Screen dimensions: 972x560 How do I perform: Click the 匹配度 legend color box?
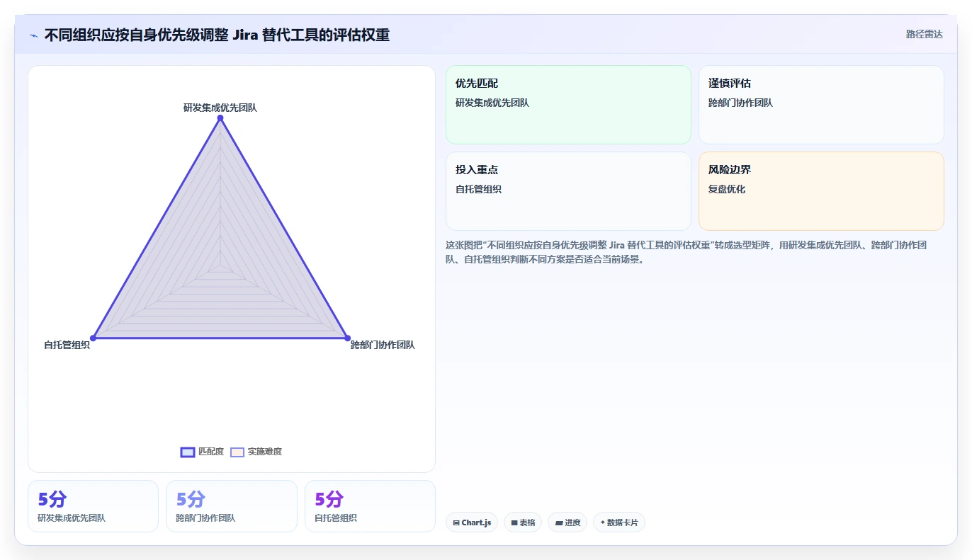point(188,452)
